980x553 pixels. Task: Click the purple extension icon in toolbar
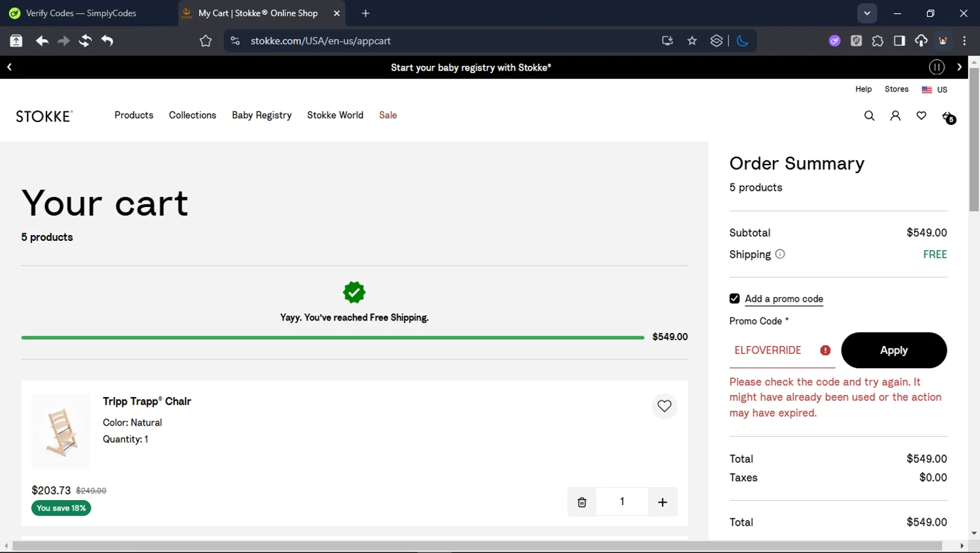point(834,40)
